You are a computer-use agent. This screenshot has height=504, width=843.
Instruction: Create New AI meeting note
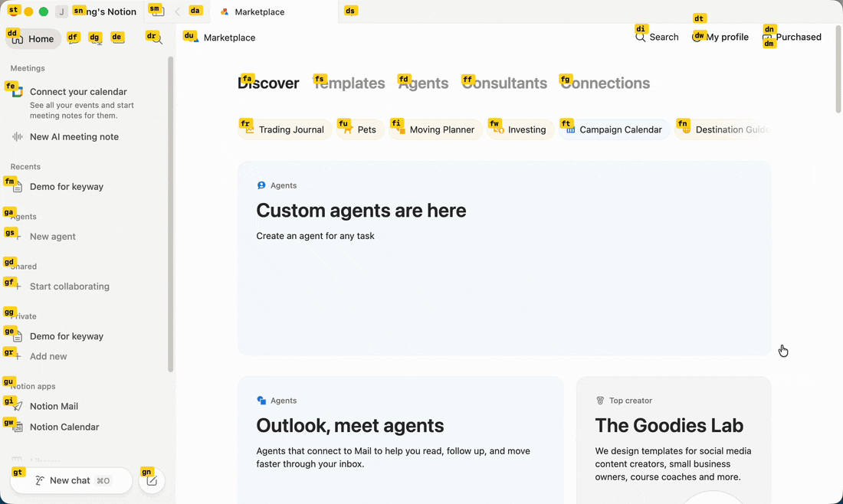point(86,136)
